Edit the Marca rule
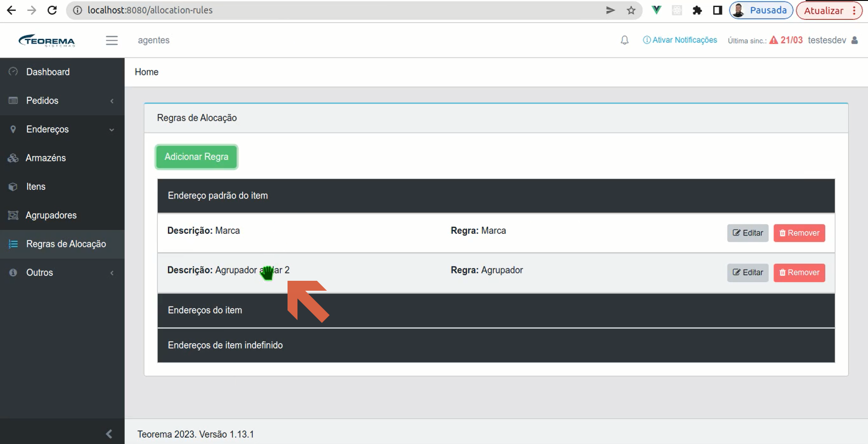 748,233
